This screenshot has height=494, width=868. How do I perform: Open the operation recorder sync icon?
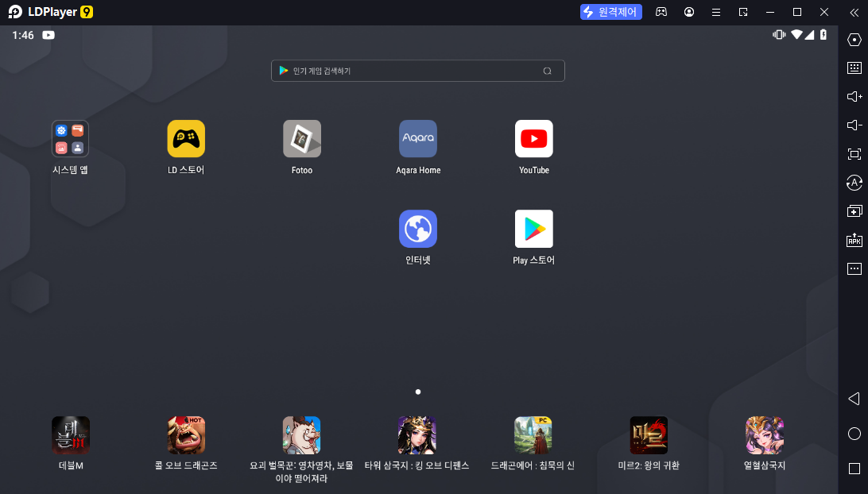(854, 183)
